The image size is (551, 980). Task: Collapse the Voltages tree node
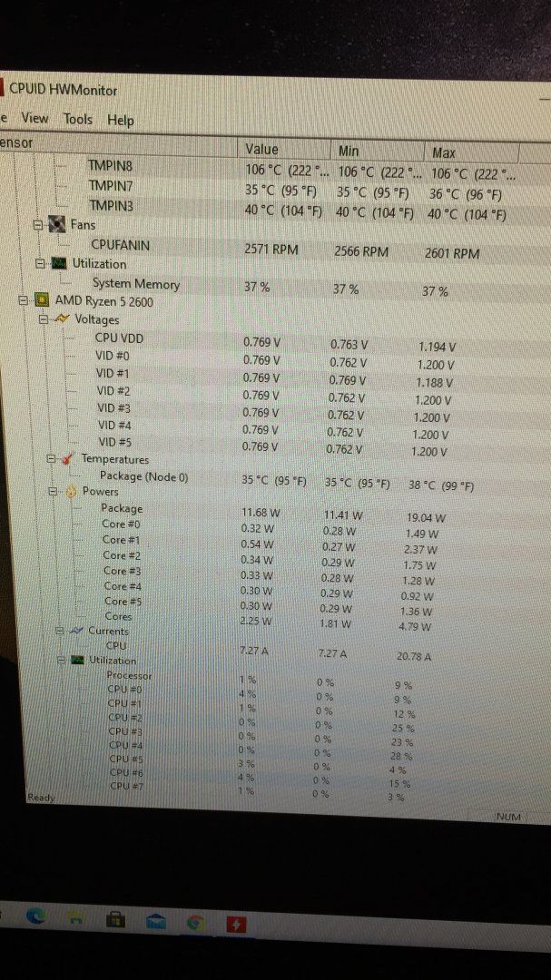tap(44, 318)
